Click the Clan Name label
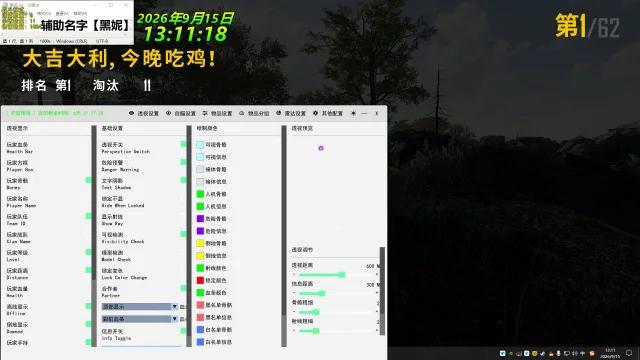 pos(18,241)
